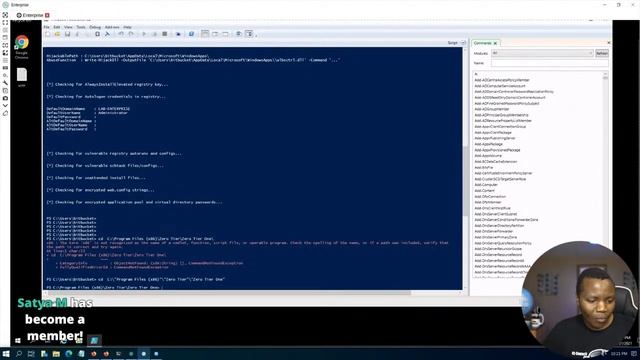Click the Undo arrow toolbar icon

coord(121,34)
